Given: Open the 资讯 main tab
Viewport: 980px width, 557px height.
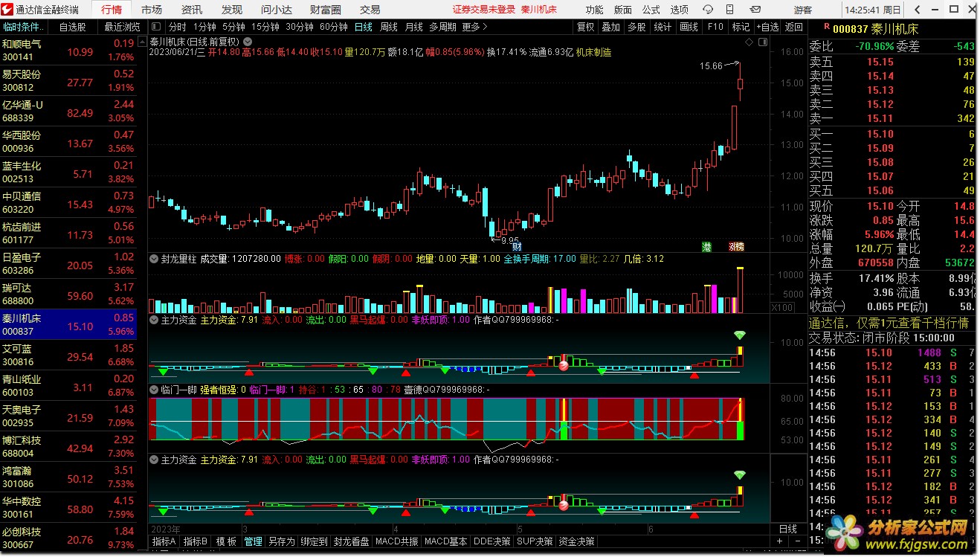Looking at the screenshot, I should tap(192, 10).
